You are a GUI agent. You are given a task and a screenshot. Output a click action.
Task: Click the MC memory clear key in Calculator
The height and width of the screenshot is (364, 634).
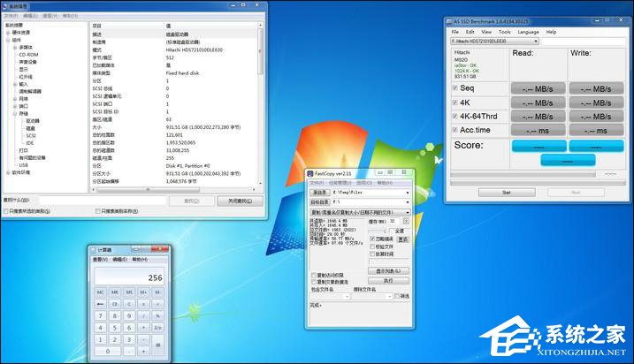click(x=100, y=292)
